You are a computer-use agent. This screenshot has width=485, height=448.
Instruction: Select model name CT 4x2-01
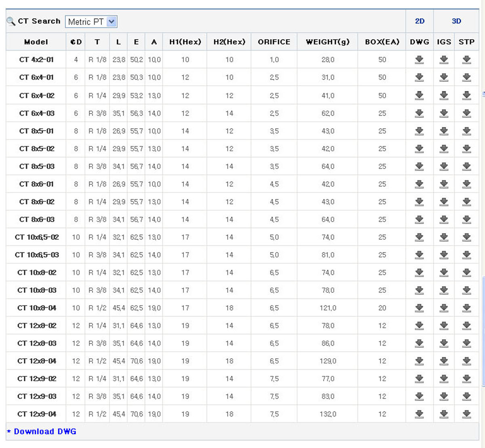click(36, 60)
